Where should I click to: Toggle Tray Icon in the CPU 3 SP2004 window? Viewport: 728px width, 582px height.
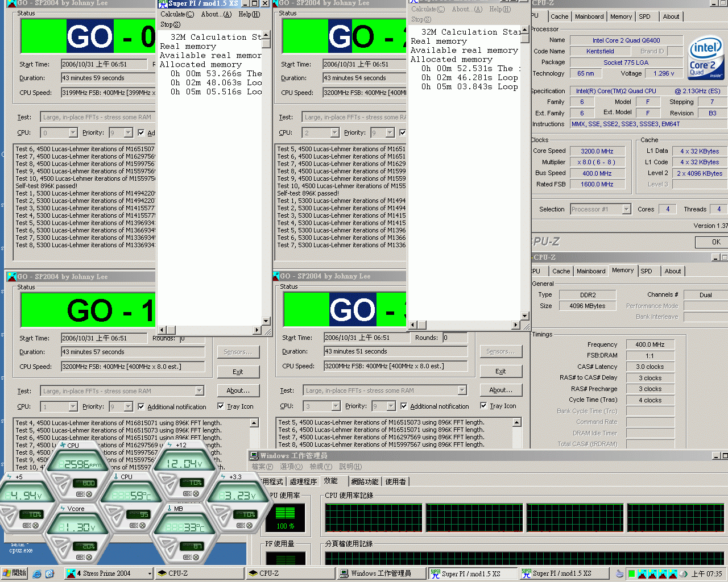[483, 406]
